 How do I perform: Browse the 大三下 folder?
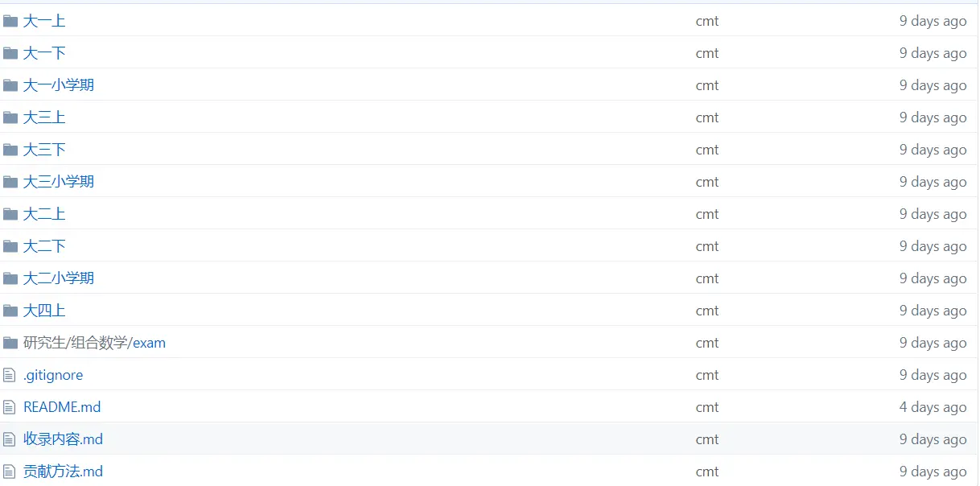tap(44, 150)
